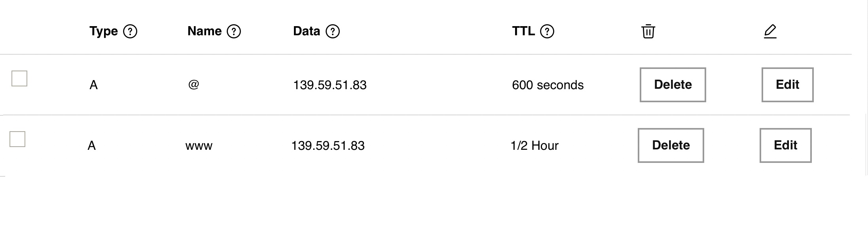Delete the @ A record
Screen dimensions: 868x237
click(x=673, y=85)
